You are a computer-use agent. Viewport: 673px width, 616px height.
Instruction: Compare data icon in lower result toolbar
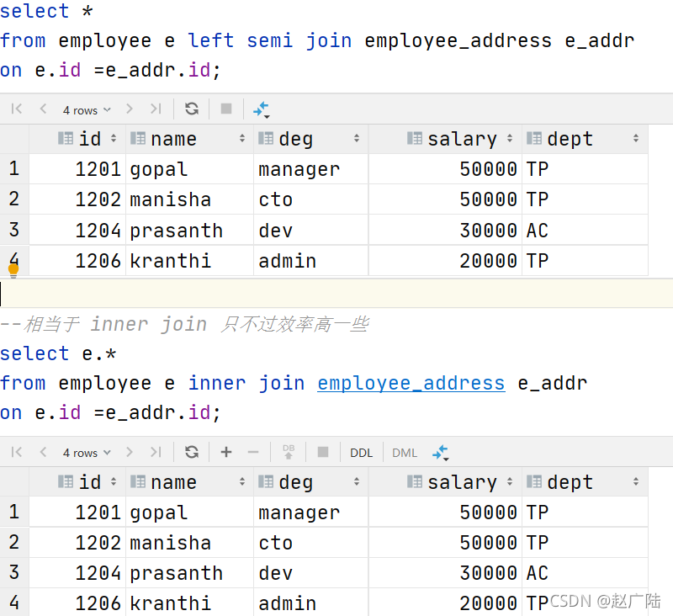pos(441,454)
